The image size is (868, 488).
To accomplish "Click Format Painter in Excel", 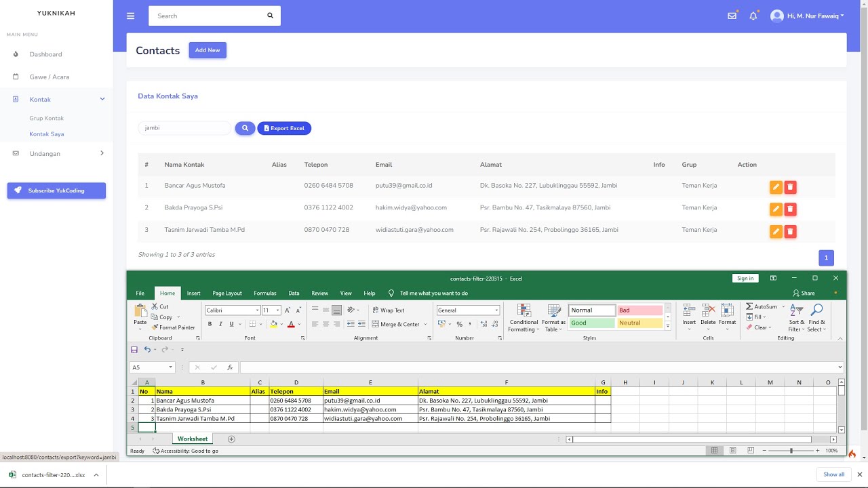I will 173,327.
